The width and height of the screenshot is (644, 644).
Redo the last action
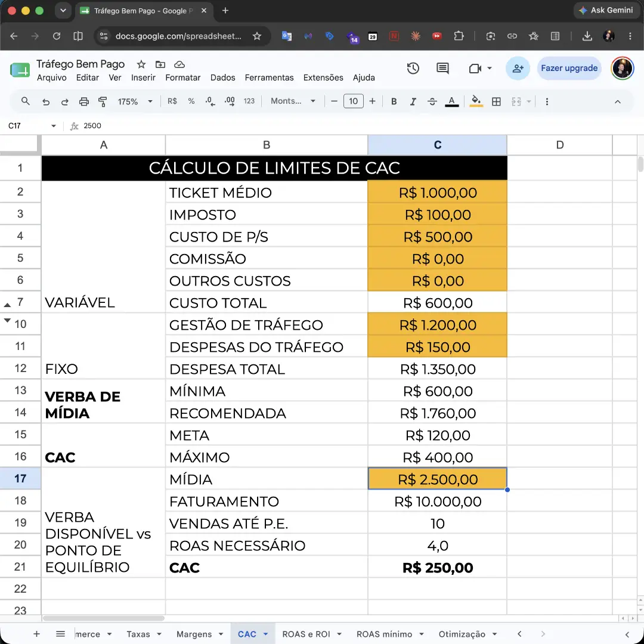(x=65, y=101)
